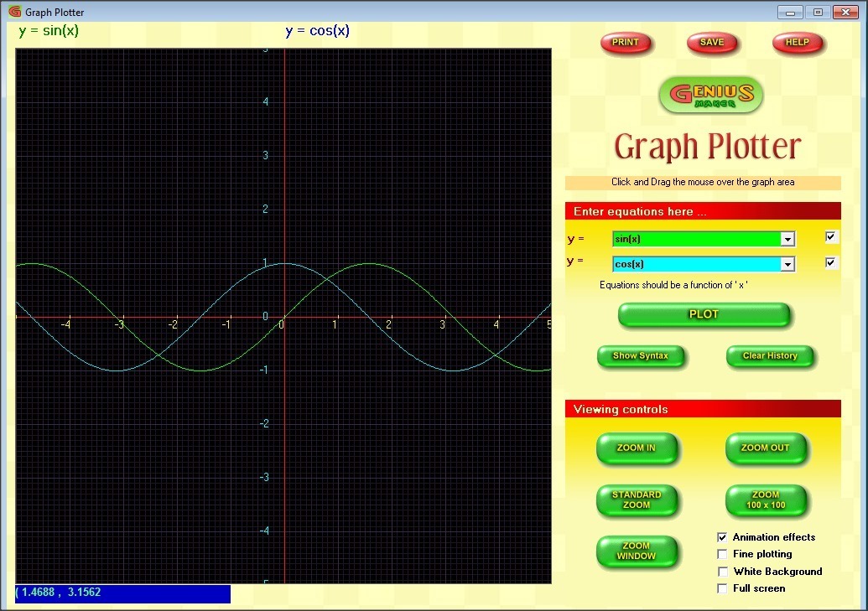The height and width of the screenshot is (611, 868).
Task: Click the Clear History button
Action: [x=770, y=356]
